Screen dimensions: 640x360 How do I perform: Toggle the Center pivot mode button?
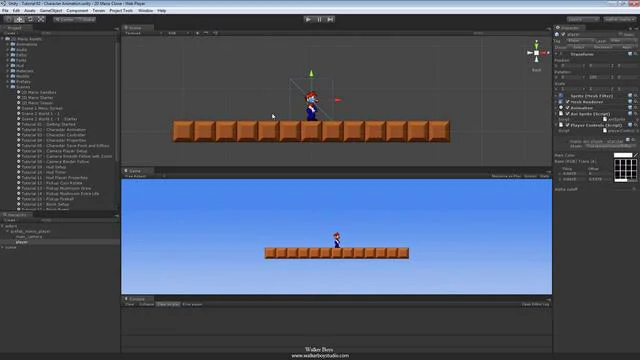[x=64, y=19]
